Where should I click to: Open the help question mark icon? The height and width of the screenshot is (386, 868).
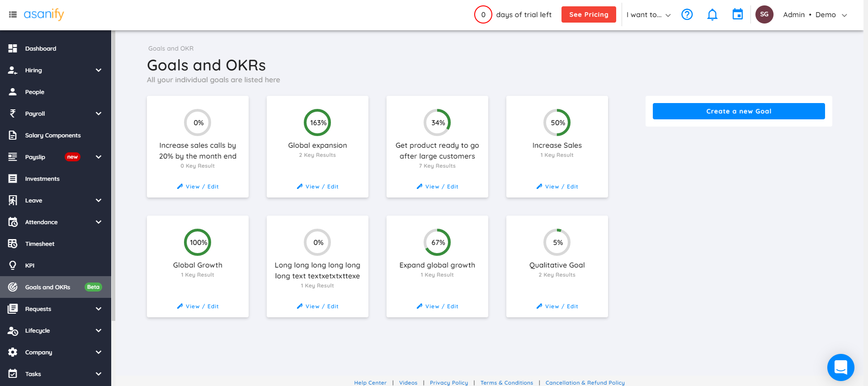point(687,14)
